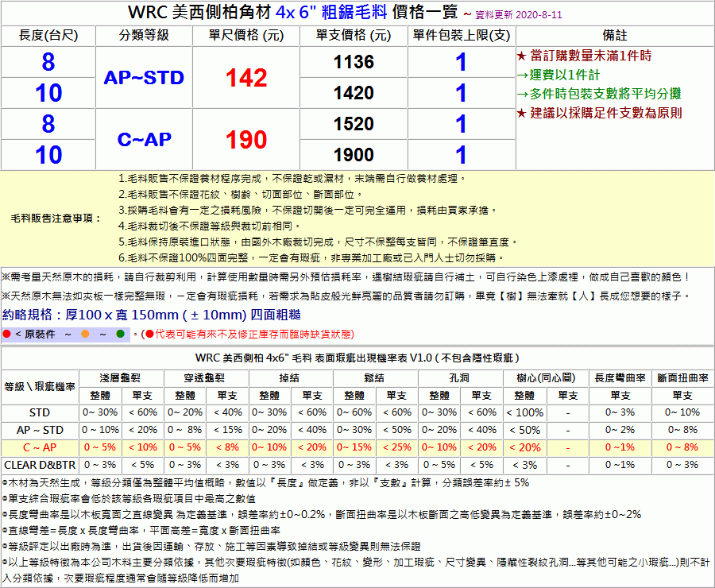Click the "資料更新 2020-8-11" update date

519,14
